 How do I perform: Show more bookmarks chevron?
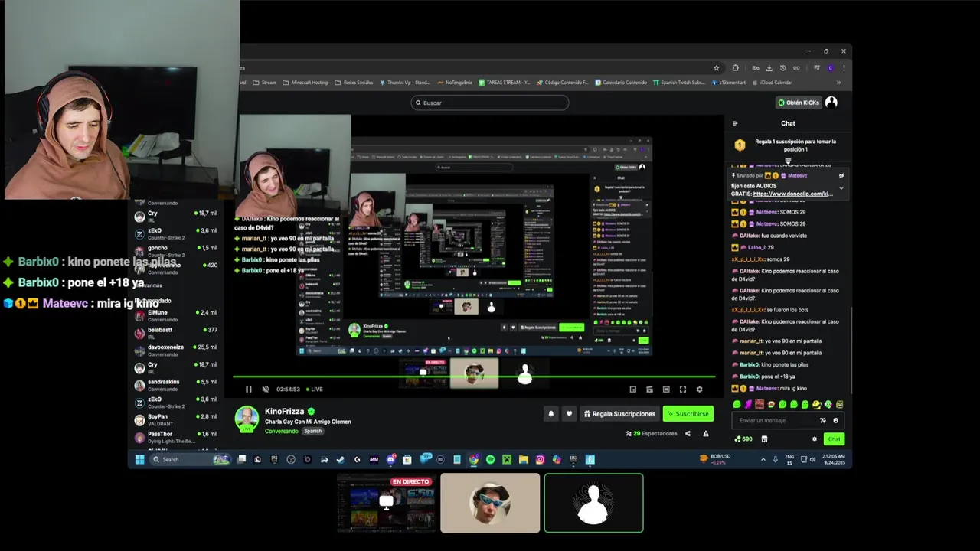pos(838,83)
